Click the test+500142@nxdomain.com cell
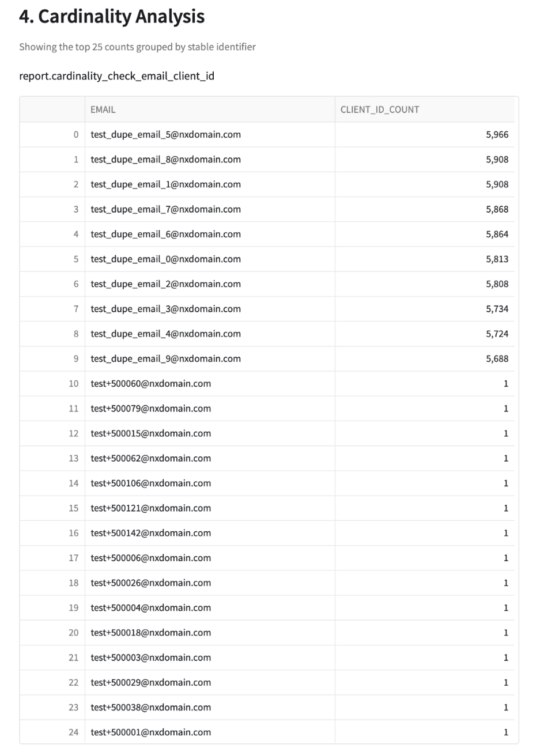The width and height of the screenshot is (544, 756). click(151, 533)
